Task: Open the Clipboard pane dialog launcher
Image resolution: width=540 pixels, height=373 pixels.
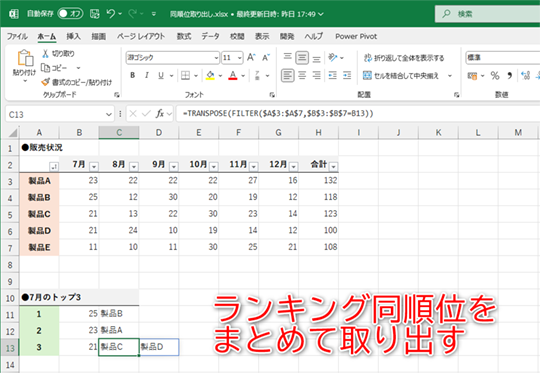Action: (x=116, y=95)
